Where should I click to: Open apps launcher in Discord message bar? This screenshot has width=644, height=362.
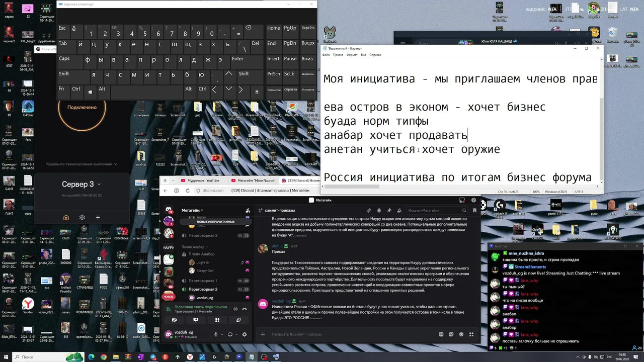click(x=471, y=334)
